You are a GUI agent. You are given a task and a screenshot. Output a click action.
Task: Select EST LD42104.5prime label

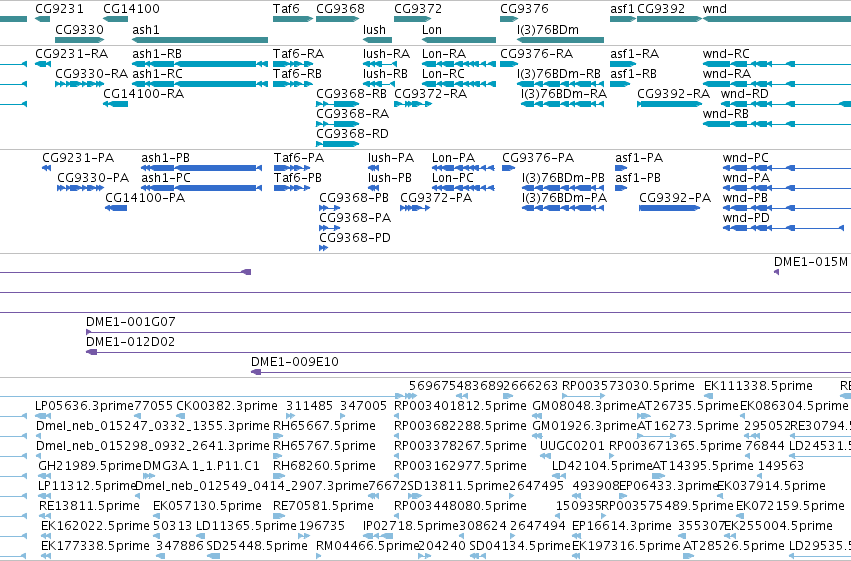(602, 466)
